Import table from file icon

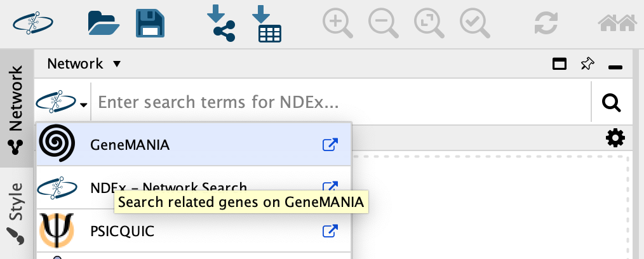click(x=267, y=23)
